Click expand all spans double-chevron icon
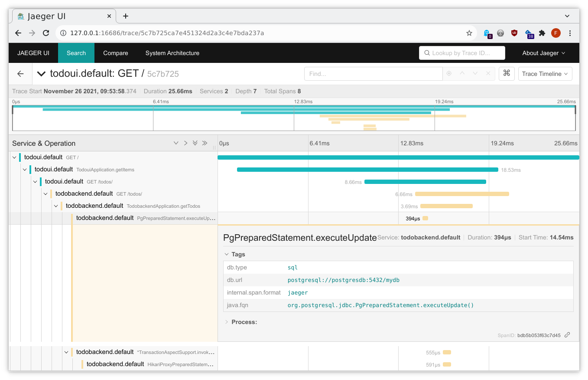Screen dimensions: 588x380 pyautogui.click(x=195, y=143)
